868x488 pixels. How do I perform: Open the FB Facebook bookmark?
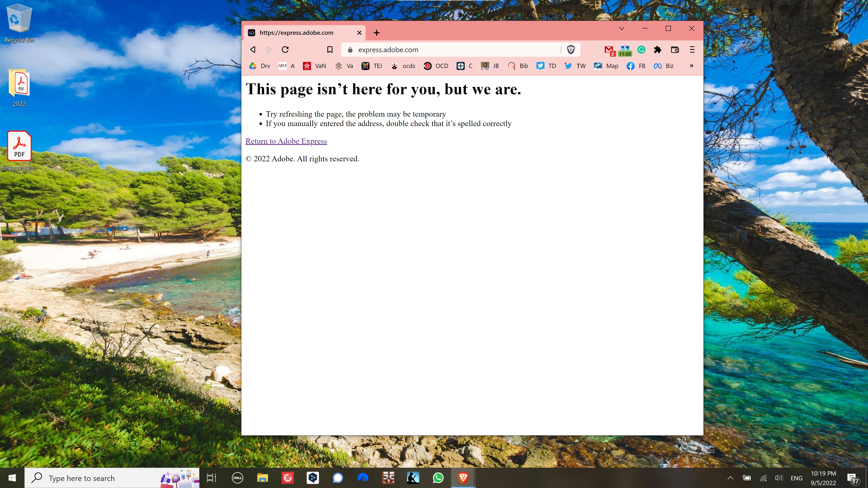coord(636,66)
